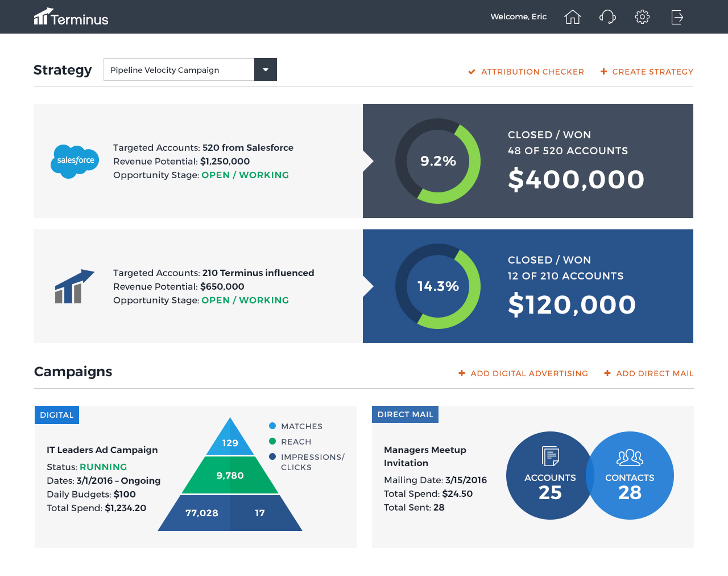Click the Contacts people icon
728x576 pixels.
click(630, 458)
